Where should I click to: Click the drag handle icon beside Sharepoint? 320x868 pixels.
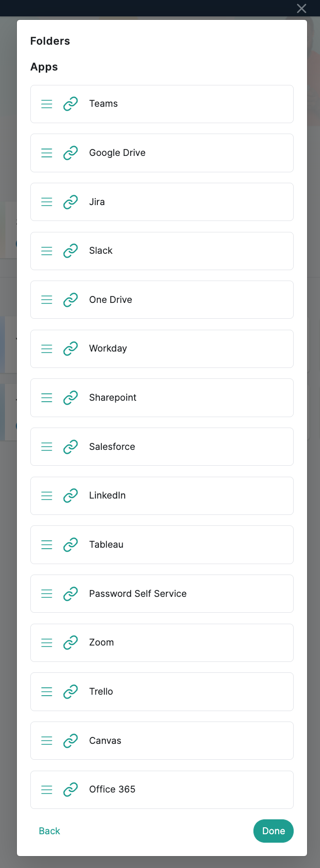point(47,398)
